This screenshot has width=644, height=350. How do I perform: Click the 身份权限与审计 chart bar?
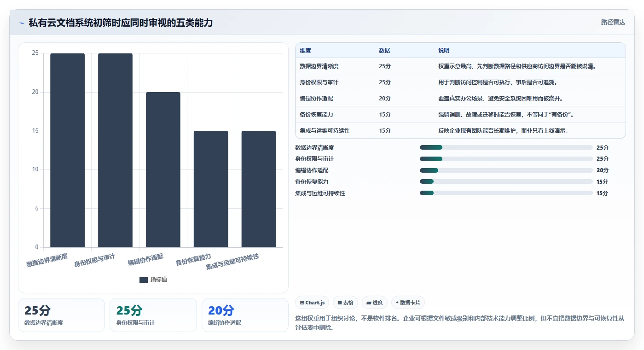coord(115,150)
